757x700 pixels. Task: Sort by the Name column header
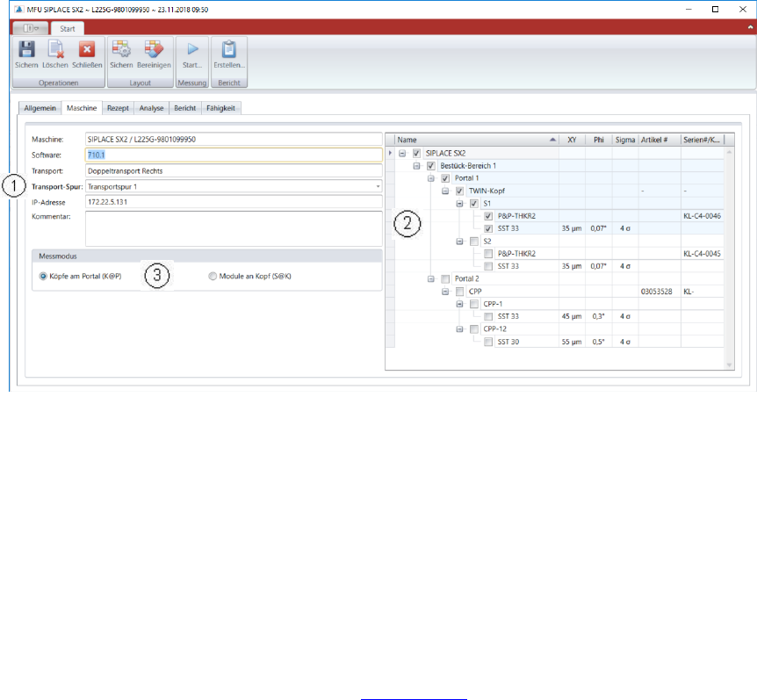(477, 140)
